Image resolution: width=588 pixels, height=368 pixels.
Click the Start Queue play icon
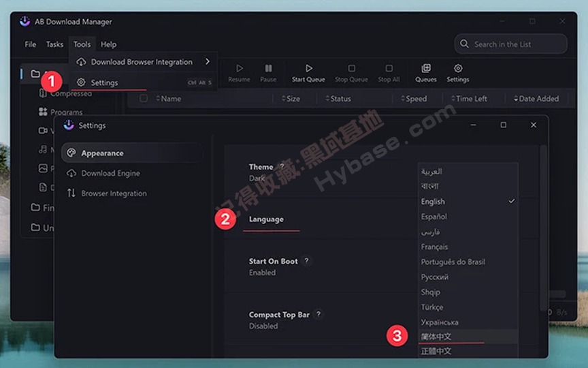coord(308,68)
